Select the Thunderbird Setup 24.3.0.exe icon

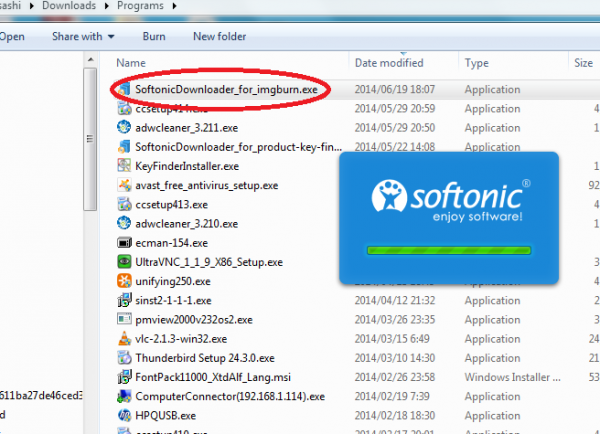click(124, 358)
